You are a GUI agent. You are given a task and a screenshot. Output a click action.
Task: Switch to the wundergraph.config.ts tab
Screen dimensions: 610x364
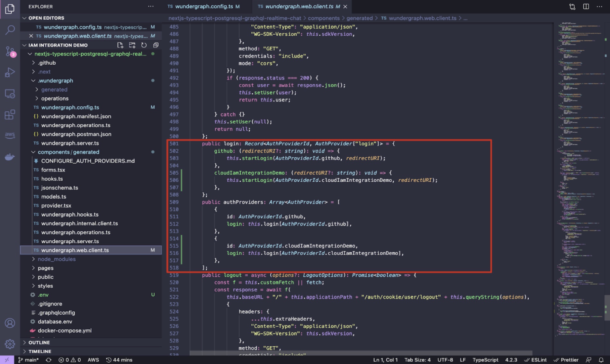pyautogui.click(x=204, y=6)
